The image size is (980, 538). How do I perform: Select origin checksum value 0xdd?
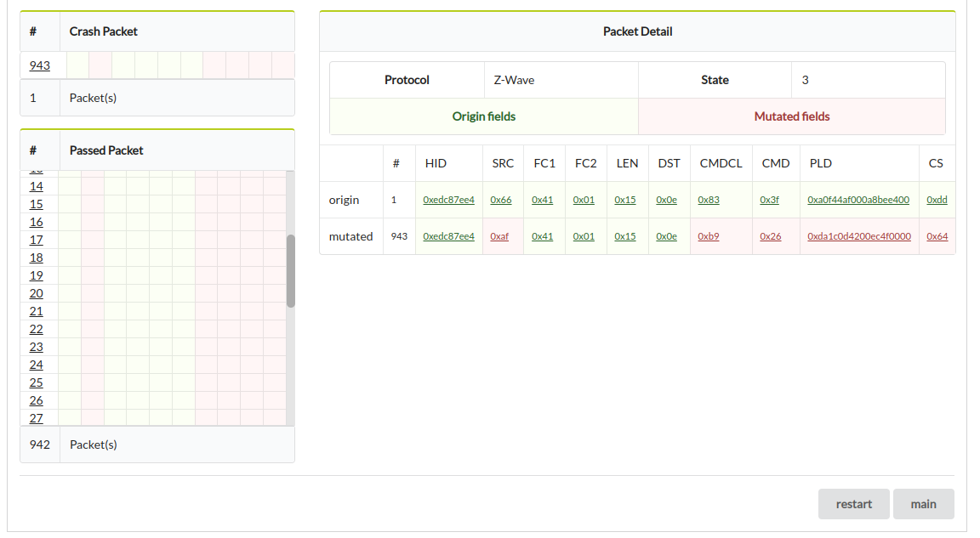coord(937,200)
